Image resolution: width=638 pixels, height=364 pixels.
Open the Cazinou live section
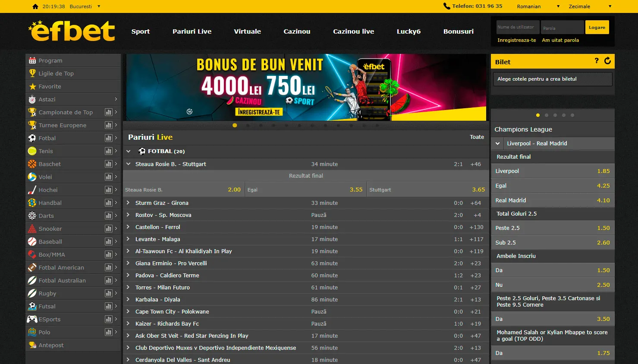click(353, 31)
